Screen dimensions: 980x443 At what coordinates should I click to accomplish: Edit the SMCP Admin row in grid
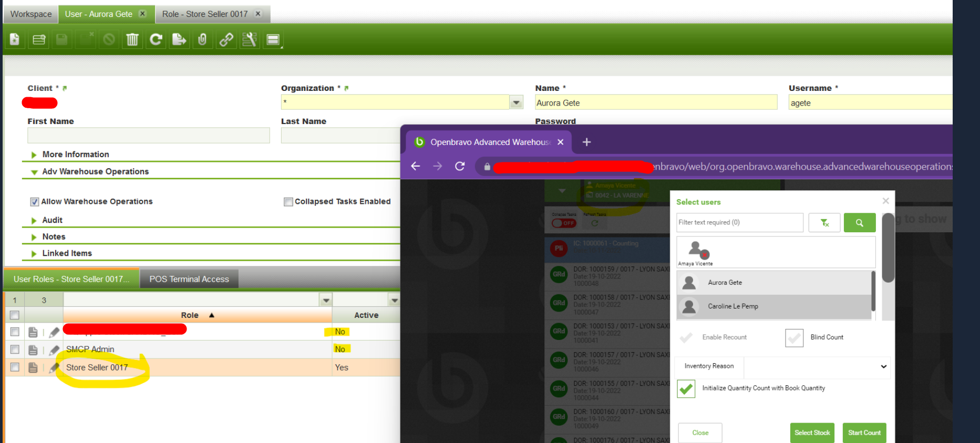[54, 350]
